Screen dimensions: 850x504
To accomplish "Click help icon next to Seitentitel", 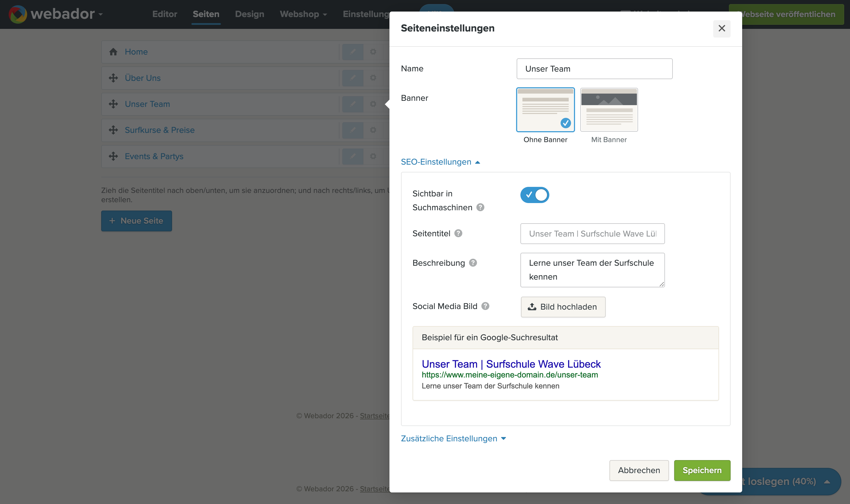I will click(458, 233).
